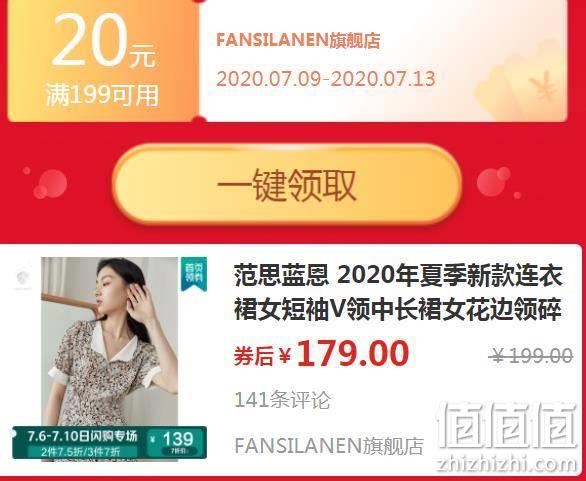Select the coupon validity date 2020.07.09-2020.07.13
586x481 pixels.
click(326, 79)
